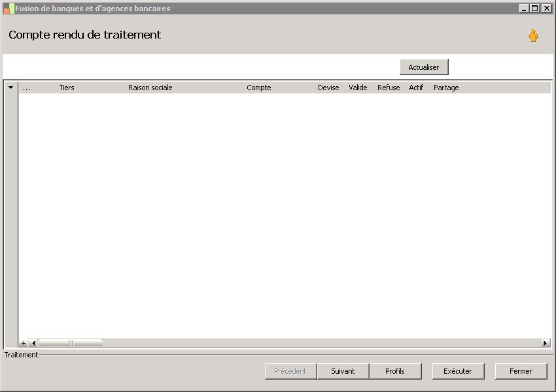Image resolution: width=556 pixels, height=392 pixels.
Task: Click the application icon in title bar
Action: pyautogui.click(x=9, y=8)
